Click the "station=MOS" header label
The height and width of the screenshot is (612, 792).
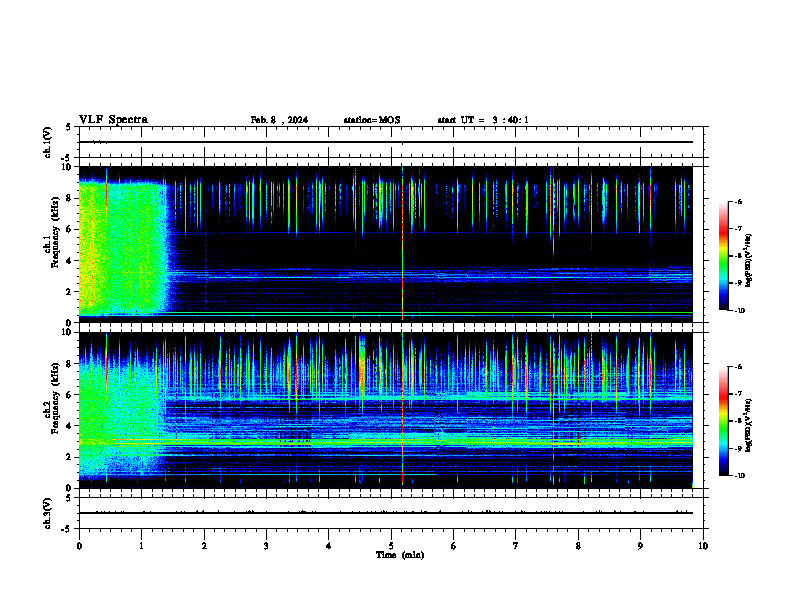pos(372,120)
